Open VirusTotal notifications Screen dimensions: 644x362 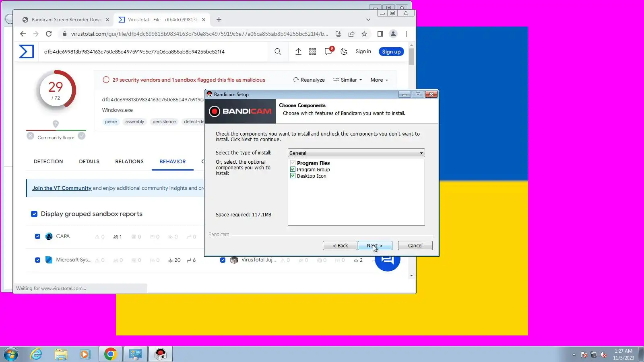[328, 51]
